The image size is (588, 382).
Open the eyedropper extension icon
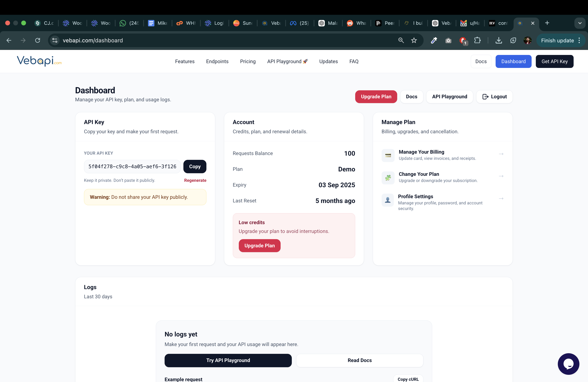coord(434,40)
